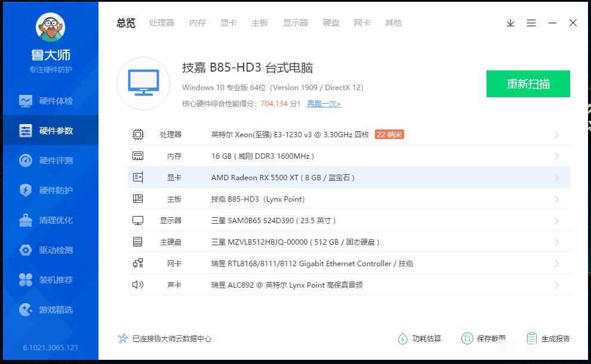Click the memory module icon
591x364 pixels.
(138, 156)
